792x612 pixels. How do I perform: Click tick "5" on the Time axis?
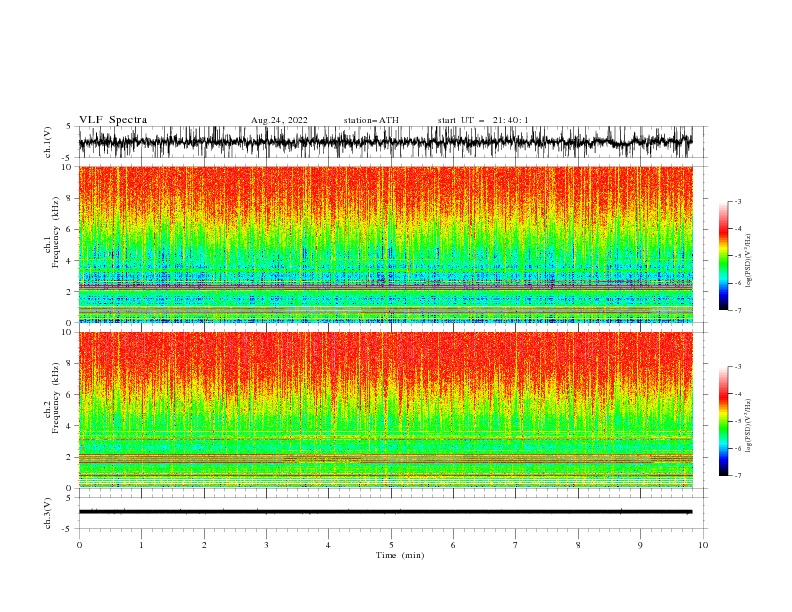(x=391, y=545)
